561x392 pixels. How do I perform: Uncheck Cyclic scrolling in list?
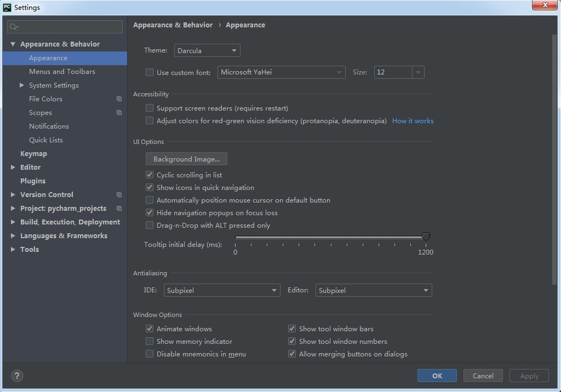pyautogui.click(x=149, y=175)
